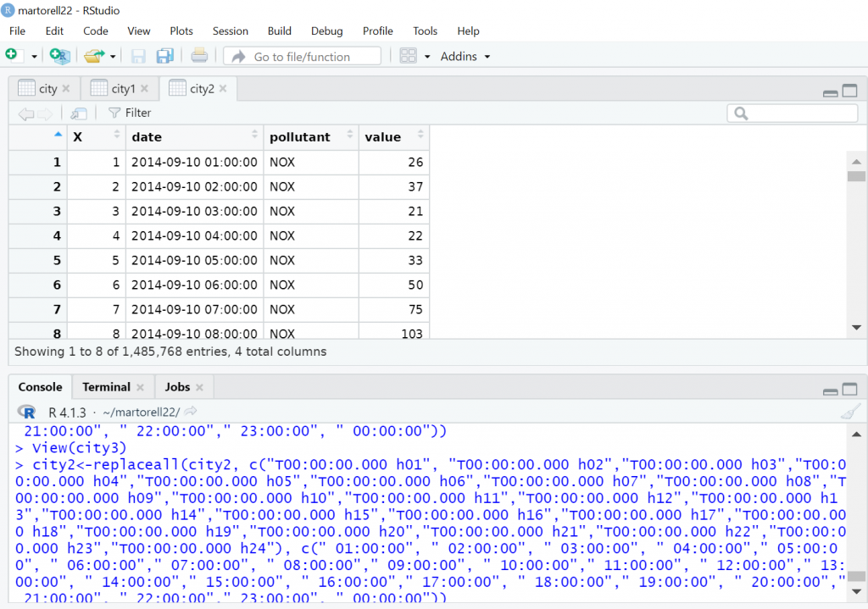Viewport: 868px width, 609px height.
Task: Click the R logo in console header
Action: [x=26, y=412]
